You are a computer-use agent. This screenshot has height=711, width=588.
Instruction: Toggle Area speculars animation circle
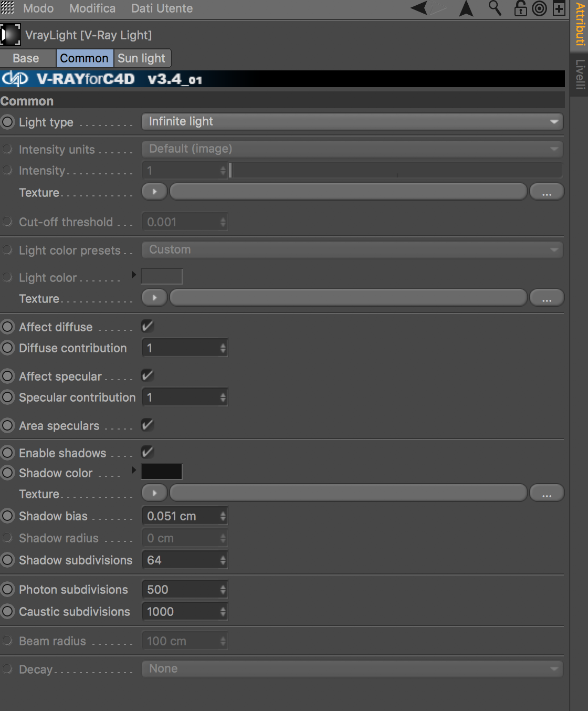coord(7,425)
